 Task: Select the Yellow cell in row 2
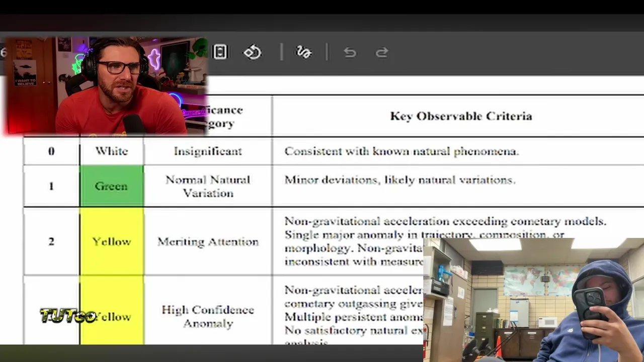click(x=112, y=241)
